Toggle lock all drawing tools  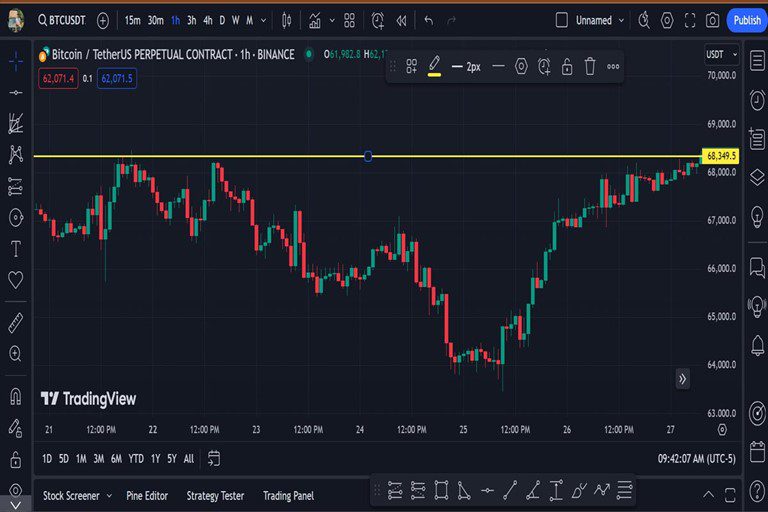(16, 460)
